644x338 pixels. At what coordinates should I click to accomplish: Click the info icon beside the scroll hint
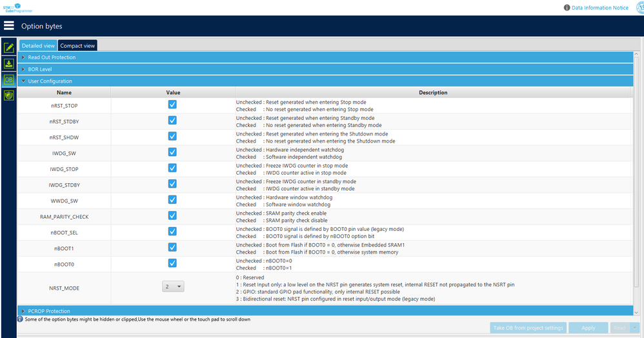(x=20, y=319)
